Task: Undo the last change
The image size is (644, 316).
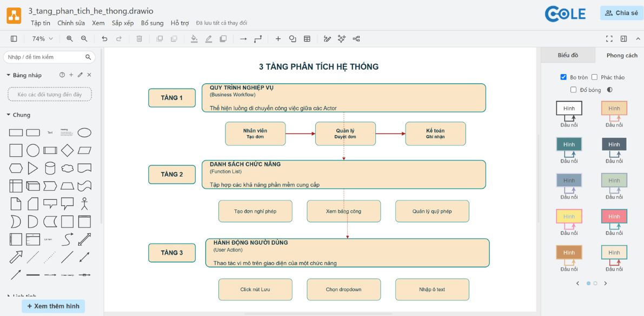Action: pyautogui.click(x=104, y=38)
